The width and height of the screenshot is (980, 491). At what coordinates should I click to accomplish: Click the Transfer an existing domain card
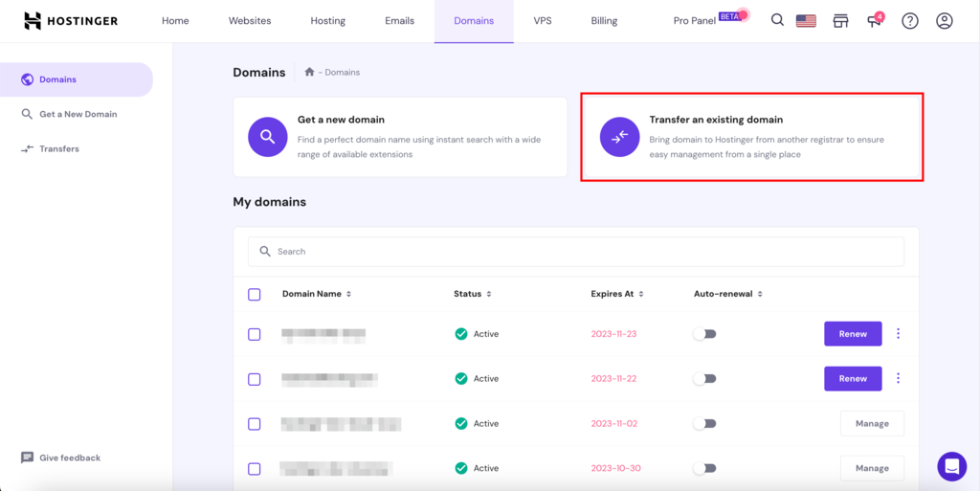coord(751,137)
